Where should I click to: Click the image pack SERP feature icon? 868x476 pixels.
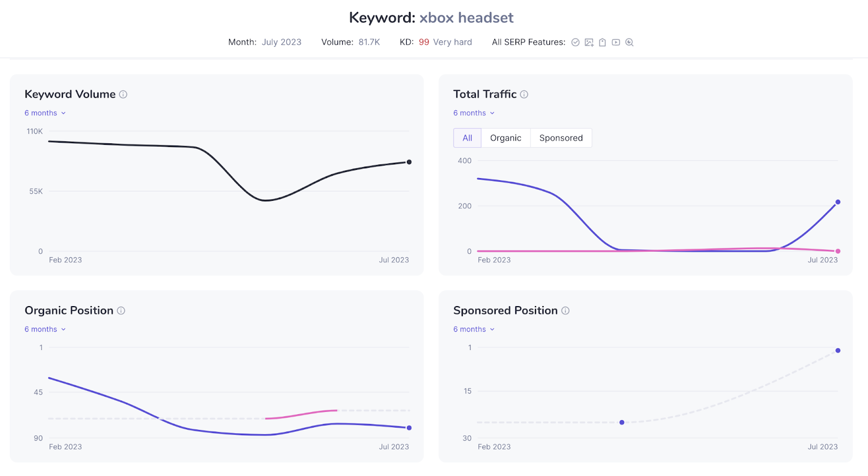point(589,42)
